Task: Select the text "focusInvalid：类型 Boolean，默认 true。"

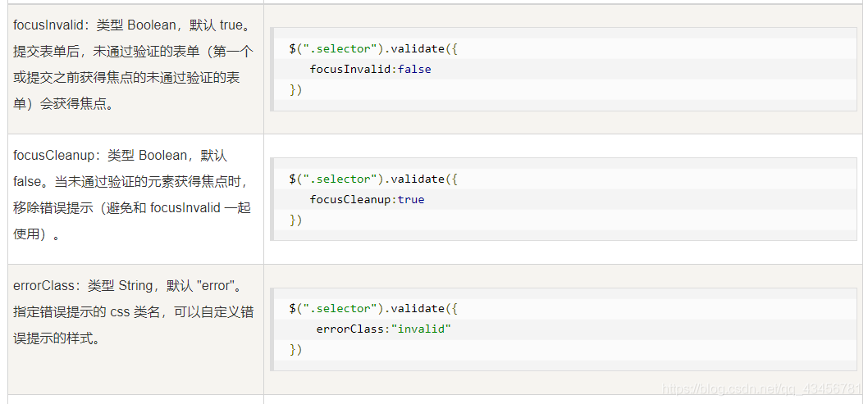Action: coord(132,25)
